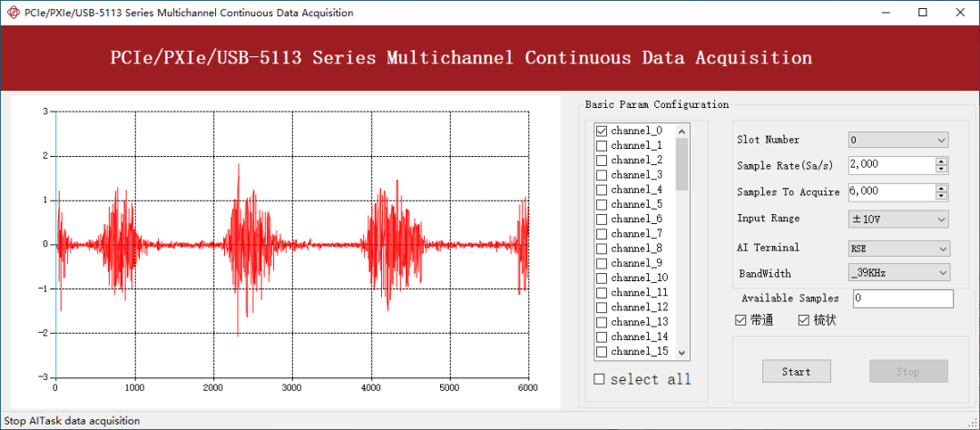Screen dimensions: 980x430
Task: Open the BandWidth _39KHz dropdown
Action: point(899,272)
